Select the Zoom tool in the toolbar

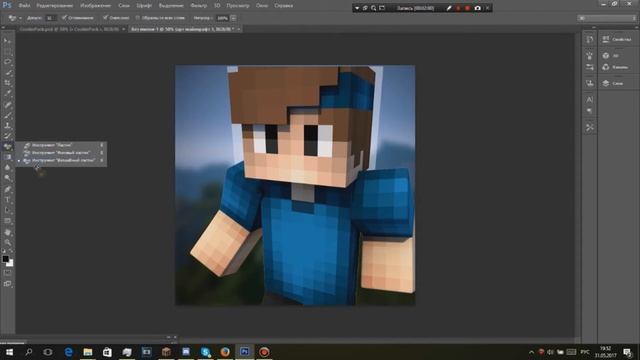(x=7, y=242)
